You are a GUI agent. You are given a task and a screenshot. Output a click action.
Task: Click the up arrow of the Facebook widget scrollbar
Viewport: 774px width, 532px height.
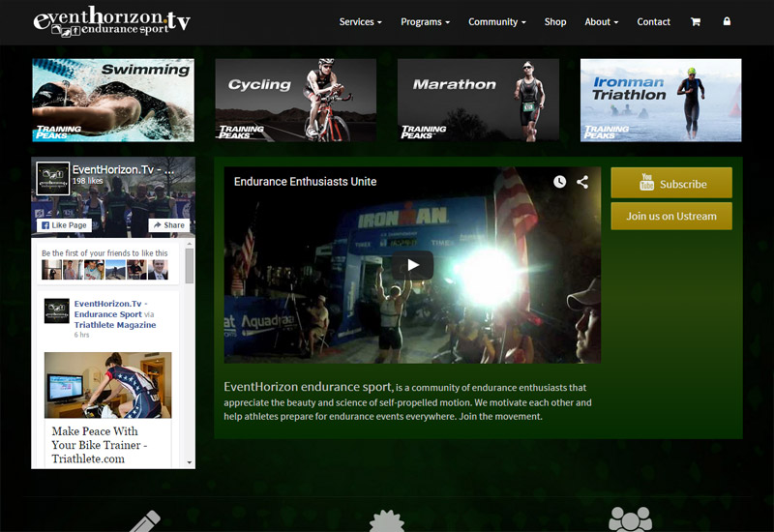[x=190, y=244]
